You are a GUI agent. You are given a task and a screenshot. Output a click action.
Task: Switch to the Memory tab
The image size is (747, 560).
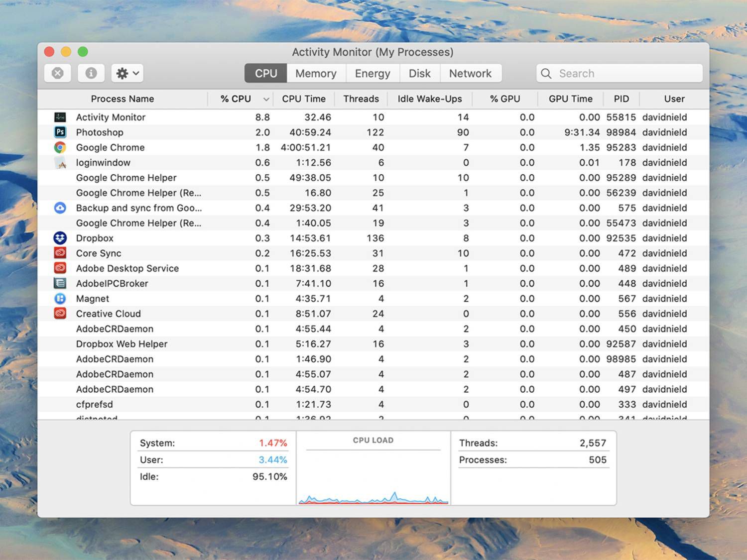(x=316, y=73)
